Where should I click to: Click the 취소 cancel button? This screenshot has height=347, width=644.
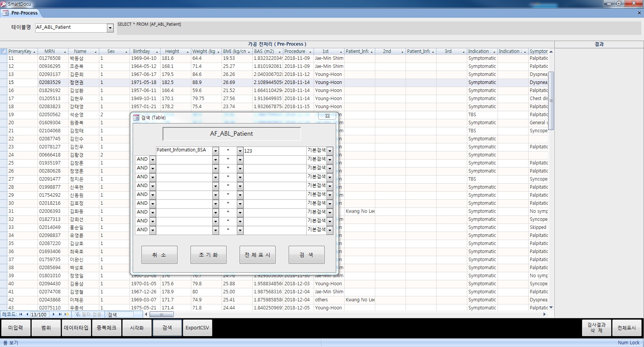[x=159, y=255]
